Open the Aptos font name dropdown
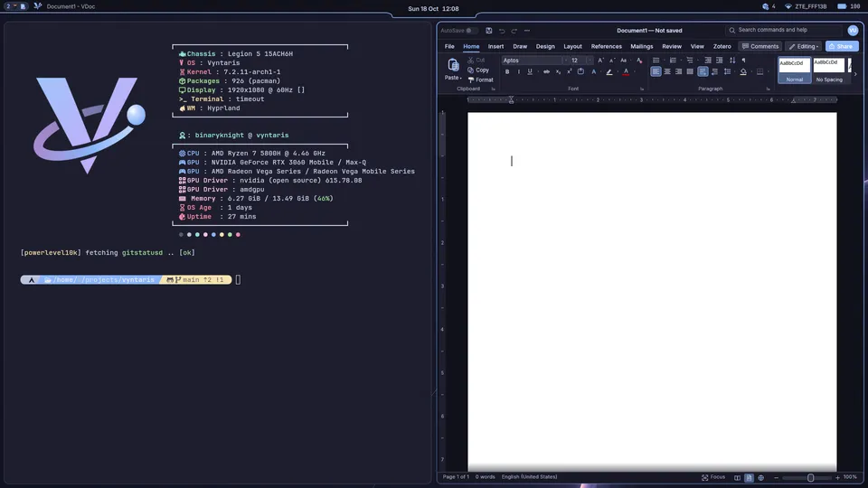The width and height of the screenshot is (868, 488). click(x=566, y=61)
